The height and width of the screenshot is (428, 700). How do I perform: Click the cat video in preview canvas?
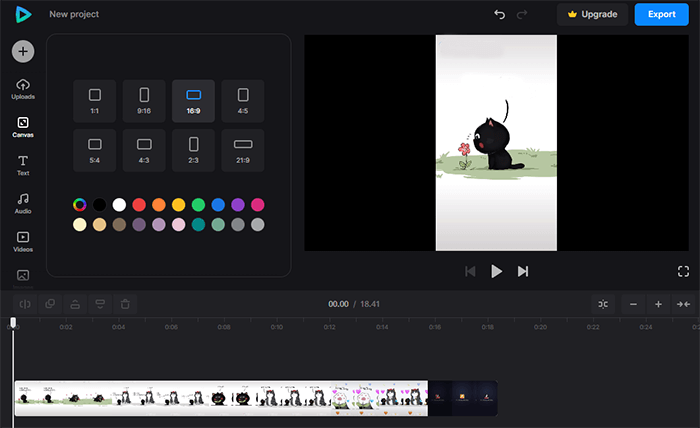pyautogui.click(x=496, y=143)
